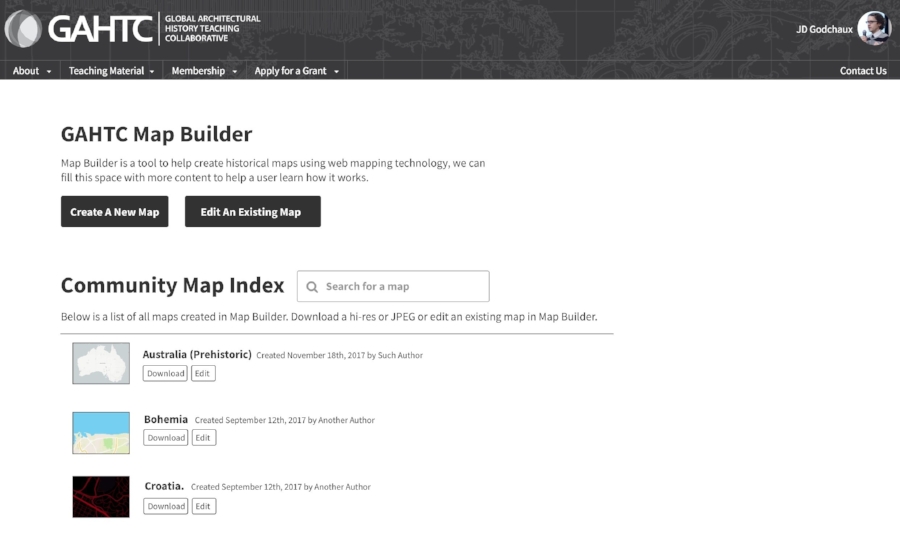Click the Bohemia map title
Image resolution: width=900 pixels, height=536 pixels.
tap(166, 420)
